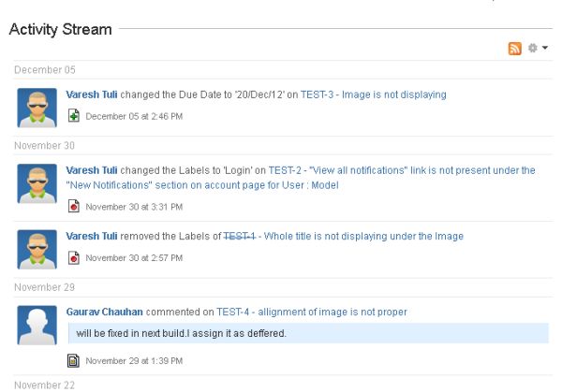Expand the gear options dropdown

[x=536, y=47]
